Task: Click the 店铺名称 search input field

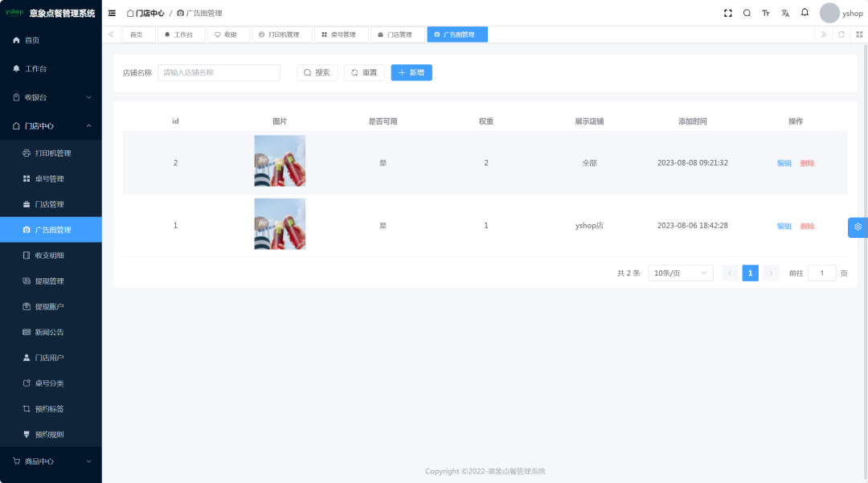Action: pos(219,72)
